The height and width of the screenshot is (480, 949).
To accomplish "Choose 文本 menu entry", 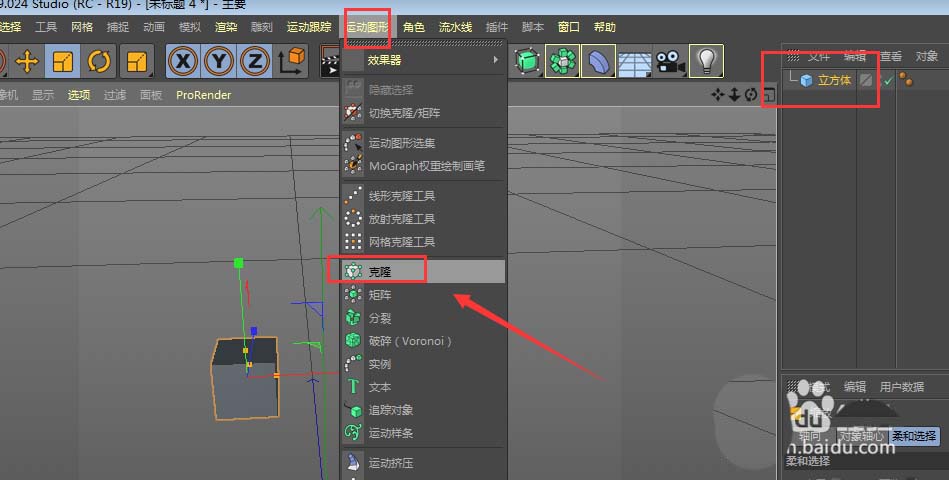I will tap(424, 387).
